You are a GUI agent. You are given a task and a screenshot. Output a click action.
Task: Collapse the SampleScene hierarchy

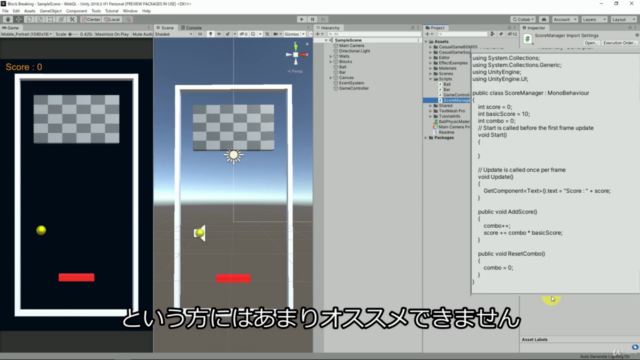click(x=326, y=40)
